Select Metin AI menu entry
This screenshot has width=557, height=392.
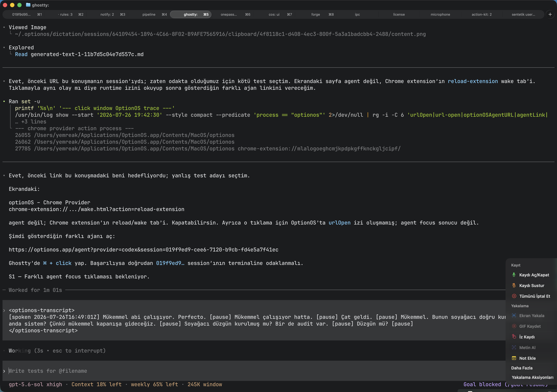click(x=531, y=348)
